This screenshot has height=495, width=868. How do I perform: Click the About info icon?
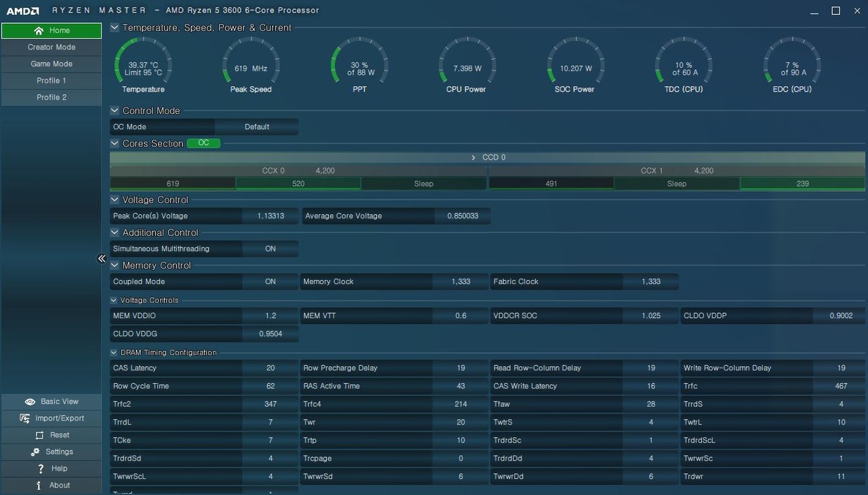39,486
